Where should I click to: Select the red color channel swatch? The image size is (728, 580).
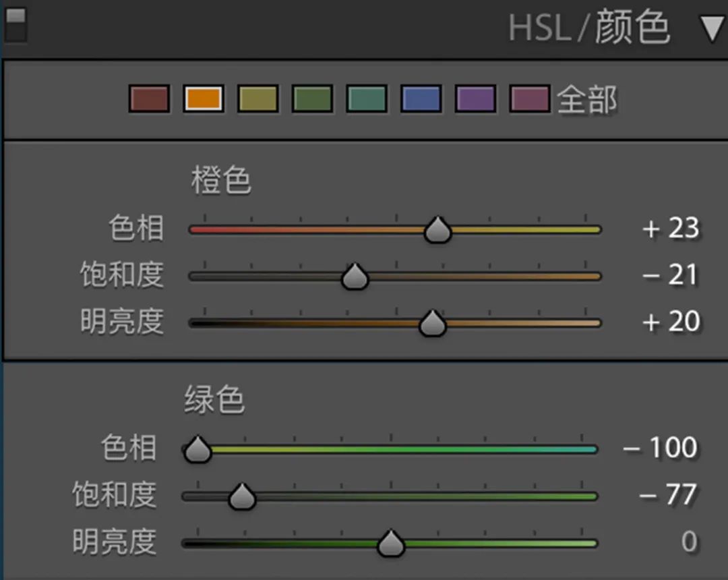(x=149, y=99)
